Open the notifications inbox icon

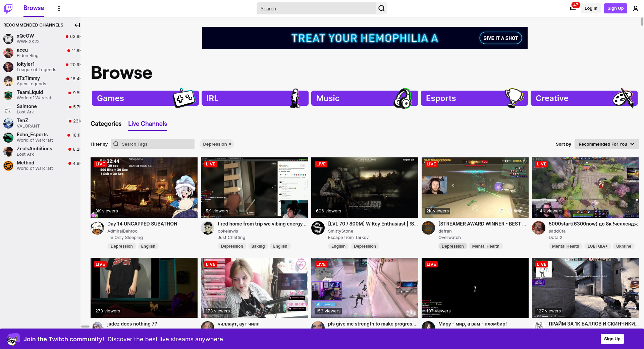pos(573,8)
